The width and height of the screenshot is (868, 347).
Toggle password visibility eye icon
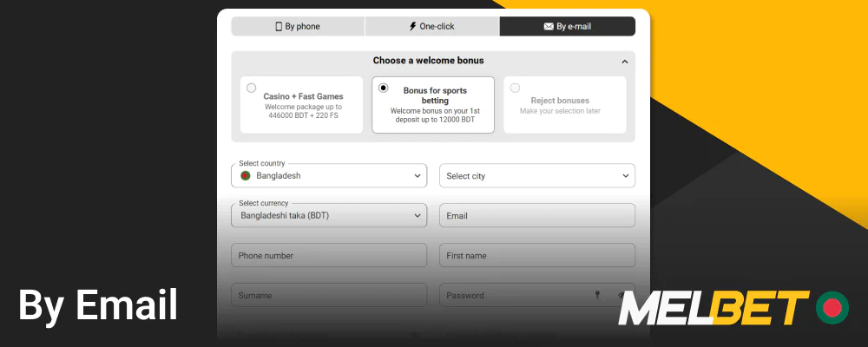pyautogui.click(x=622, y=295)
